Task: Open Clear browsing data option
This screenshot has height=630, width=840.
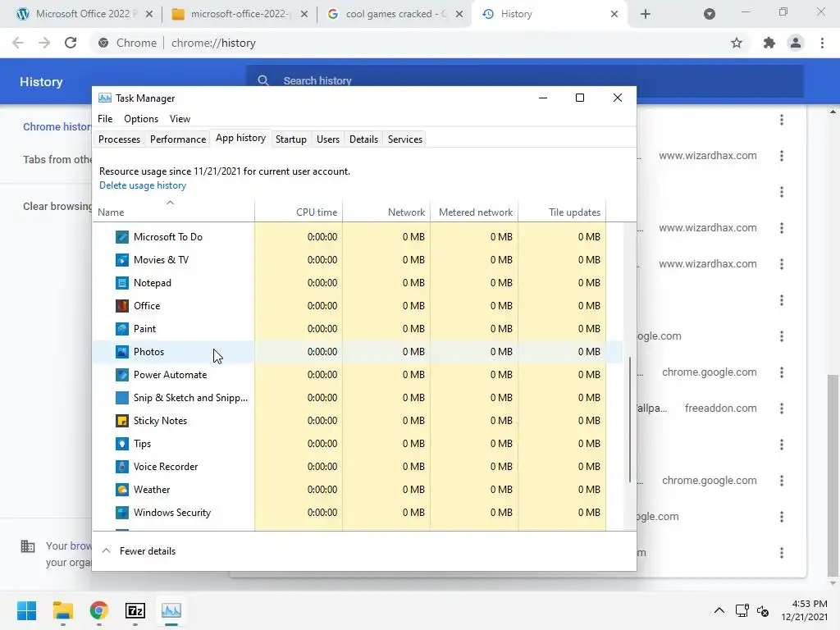Action: click(x=57, y=206)
